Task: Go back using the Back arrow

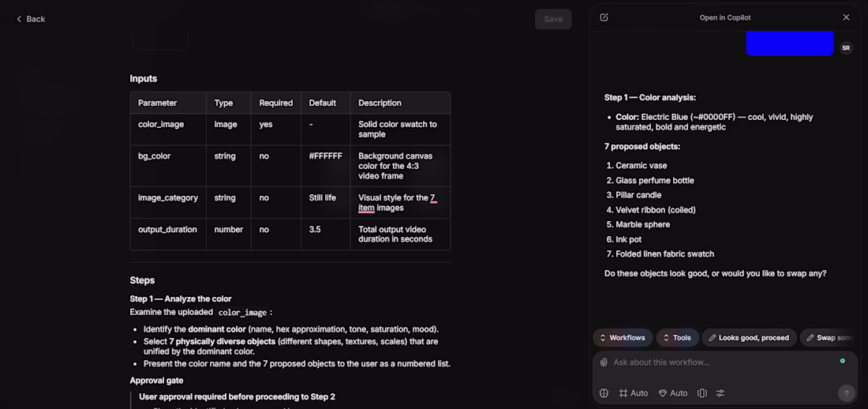Action: click(x=31, y=19)
